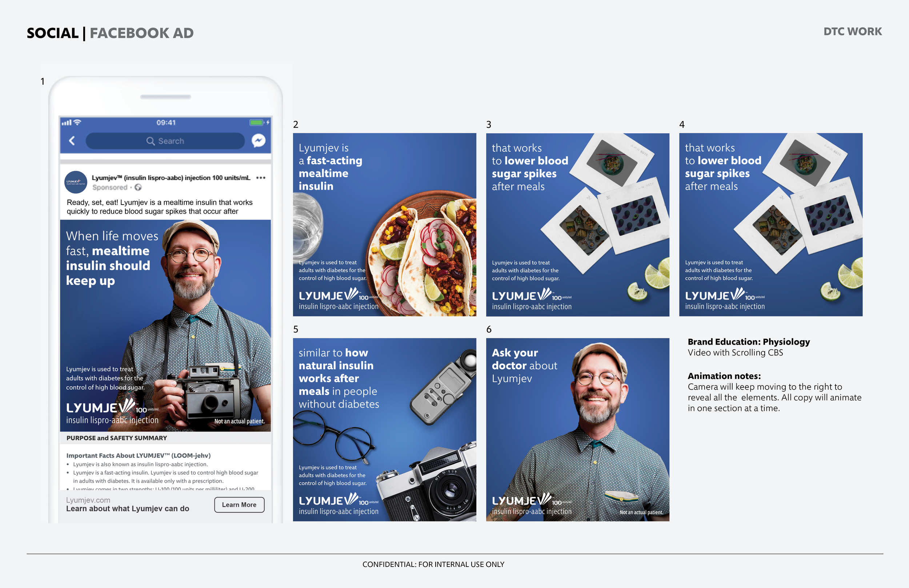Open the three-dot menu on the sponsored post
909x588 pixels.
(261, 178)
